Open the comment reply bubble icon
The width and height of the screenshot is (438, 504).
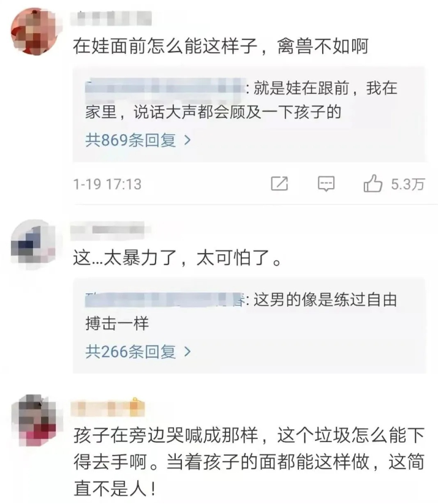326,184
